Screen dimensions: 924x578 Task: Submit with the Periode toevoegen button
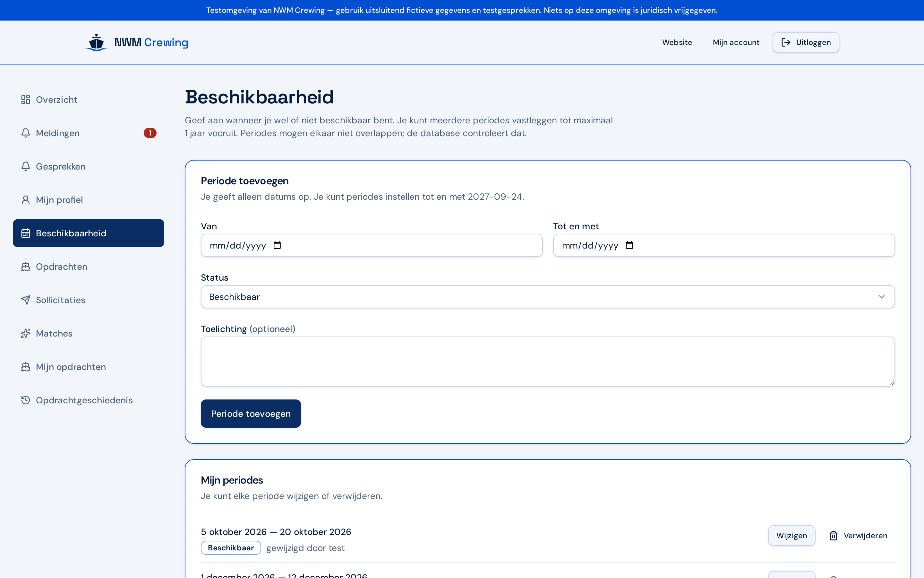pos(251,414)
